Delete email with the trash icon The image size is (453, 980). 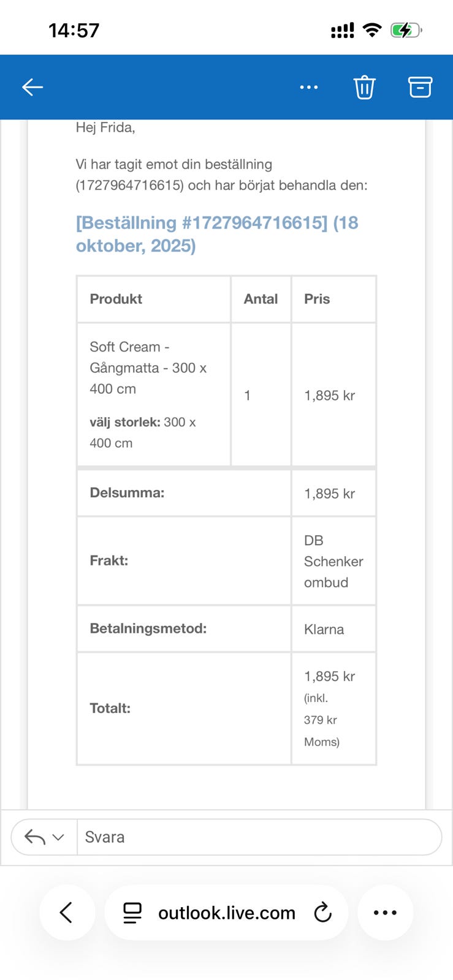pos(364,88)
